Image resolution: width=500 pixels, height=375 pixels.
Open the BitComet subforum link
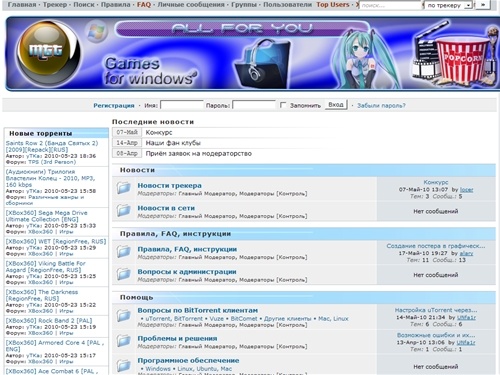244,319
